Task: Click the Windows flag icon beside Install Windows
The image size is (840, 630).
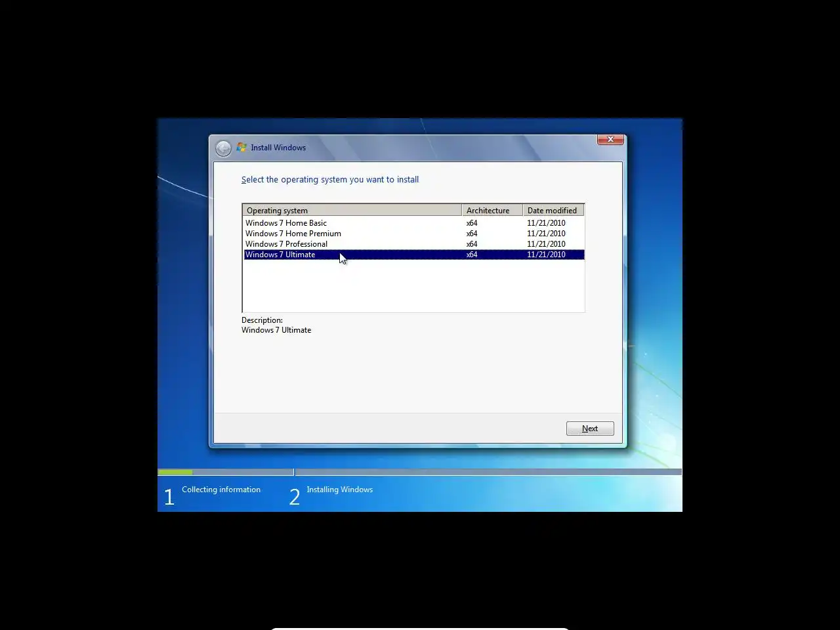Action: (241, 147)
